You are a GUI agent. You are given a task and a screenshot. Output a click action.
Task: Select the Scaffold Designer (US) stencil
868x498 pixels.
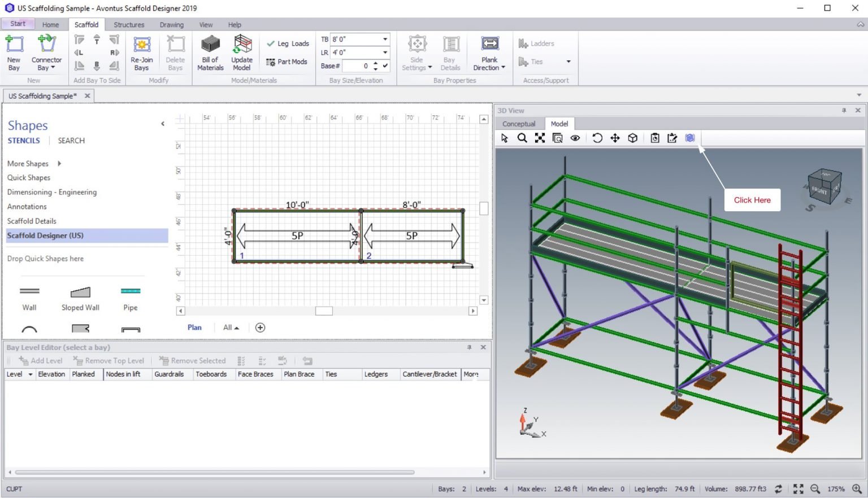(45, 235)
